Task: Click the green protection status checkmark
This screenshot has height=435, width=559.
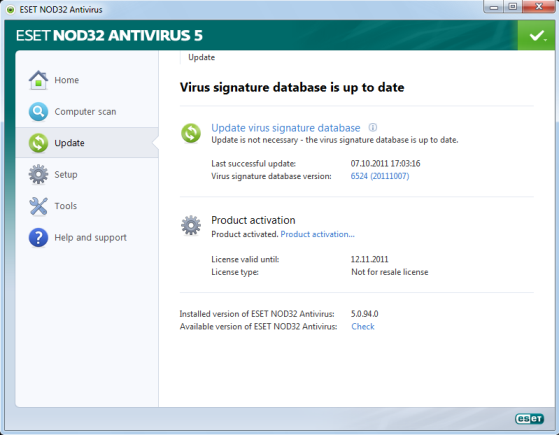Action: pos(537,35)
